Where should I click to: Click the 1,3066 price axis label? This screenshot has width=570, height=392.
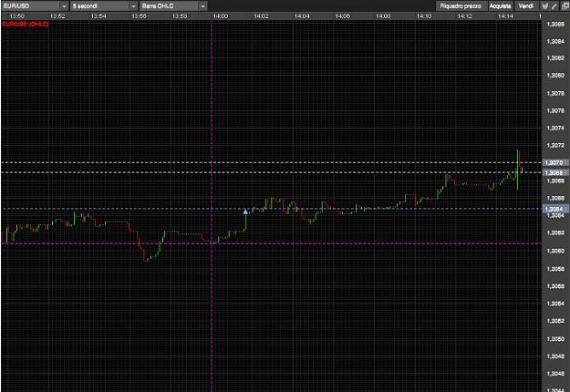click(555, 198)
